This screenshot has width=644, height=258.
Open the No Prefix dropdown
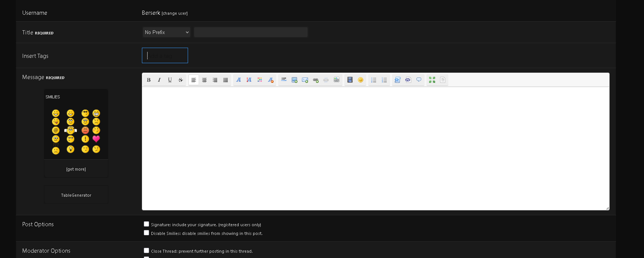tap(166, 32)
